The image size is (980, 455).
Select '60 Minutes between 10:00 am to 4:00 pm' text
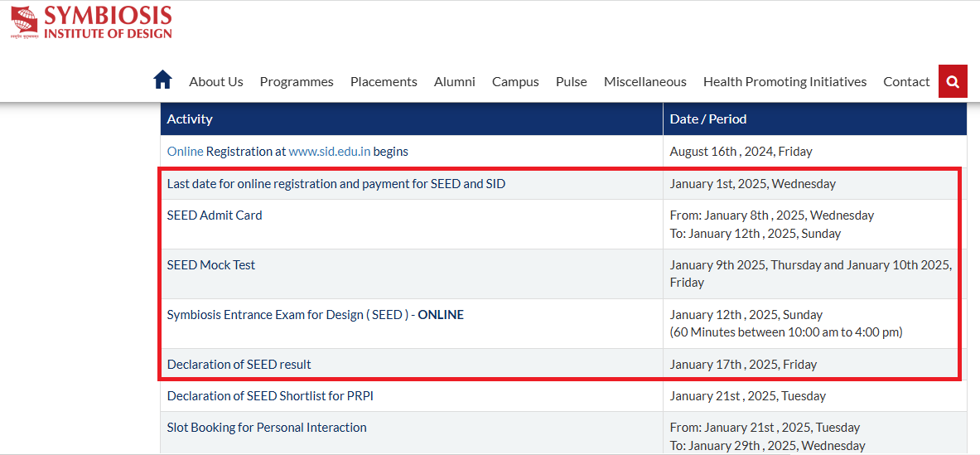[786, 332]
